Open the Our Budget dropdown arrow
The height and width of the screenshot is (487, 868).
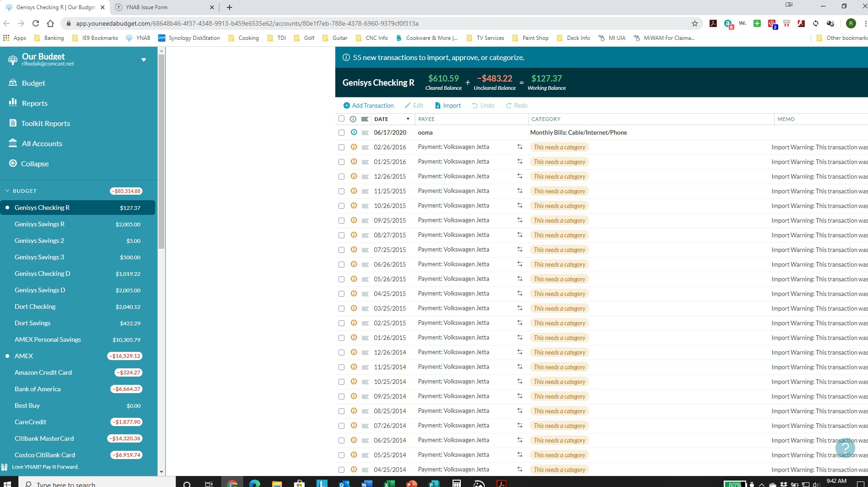pyautogui.click(x=144, y=60)
